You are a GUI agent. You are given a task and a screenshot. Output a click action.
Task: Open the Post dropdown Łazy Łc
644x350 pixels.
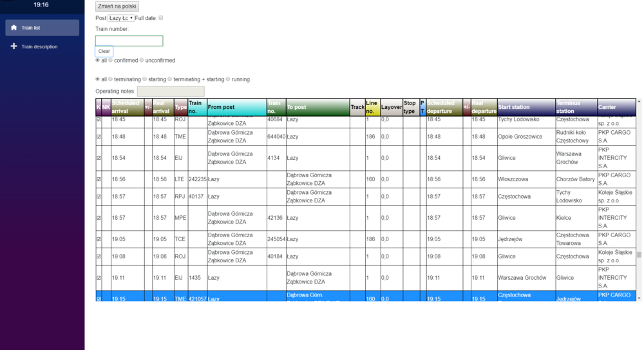point(121,18)
